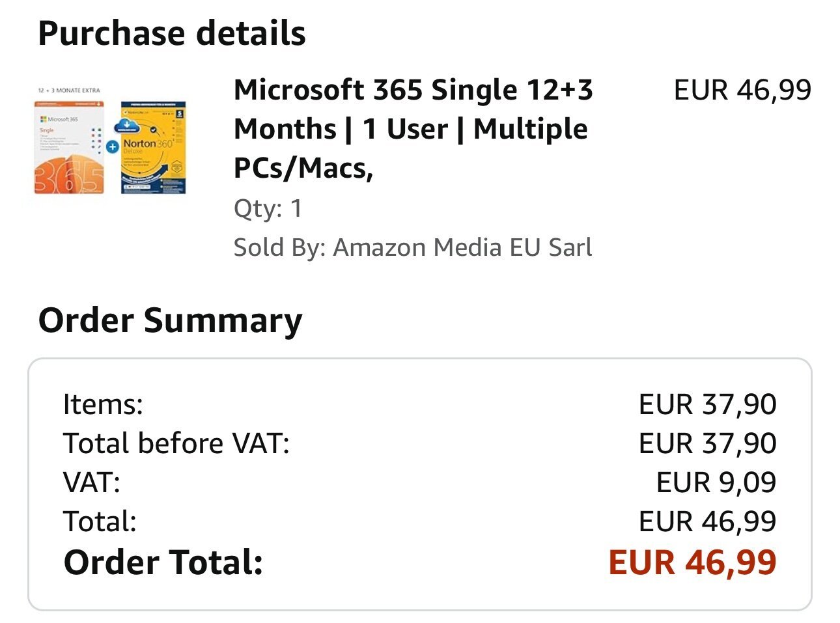Click the VAT: label

click(92, 482)
